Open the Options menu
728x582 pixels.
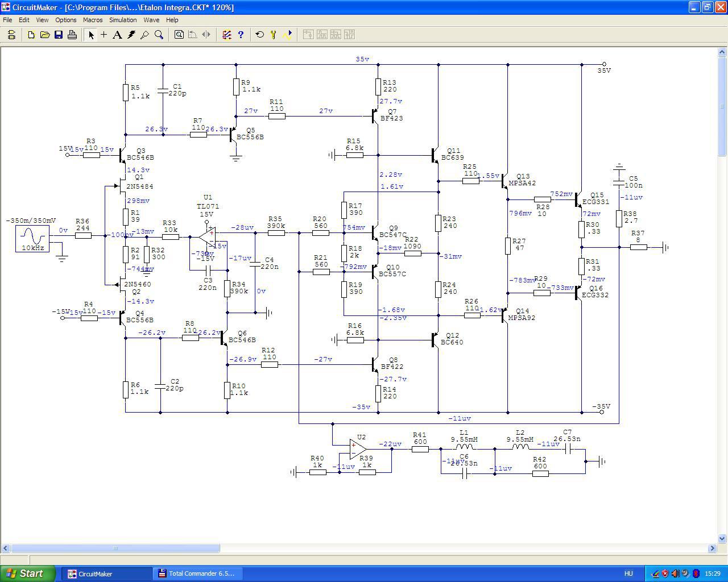click(66, 20)
